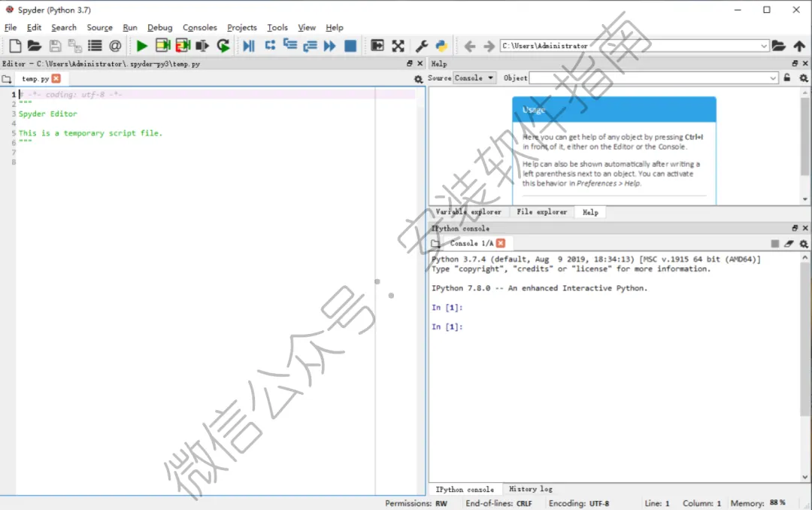The width and height of the screenshot is (812, 510).
Task: Open the Consoles menu
Action: pos(199,28)
